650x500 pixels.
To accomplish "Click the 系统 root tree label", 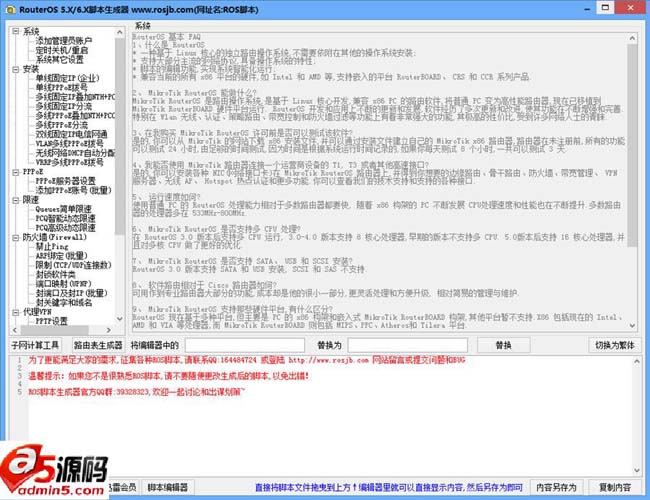I will coord(31,31).
